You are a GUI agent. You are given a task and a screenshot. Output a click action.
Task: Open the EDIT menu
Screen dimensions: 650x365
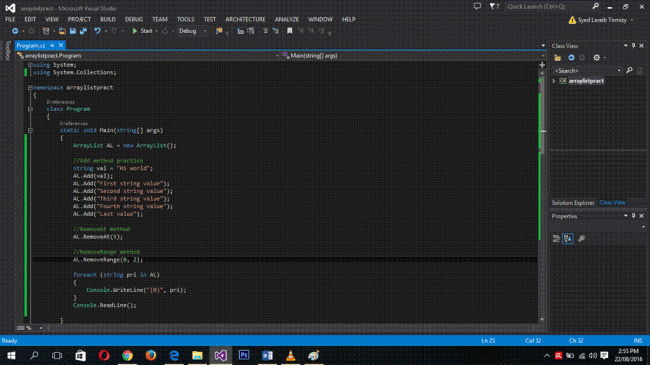[30, 19]
